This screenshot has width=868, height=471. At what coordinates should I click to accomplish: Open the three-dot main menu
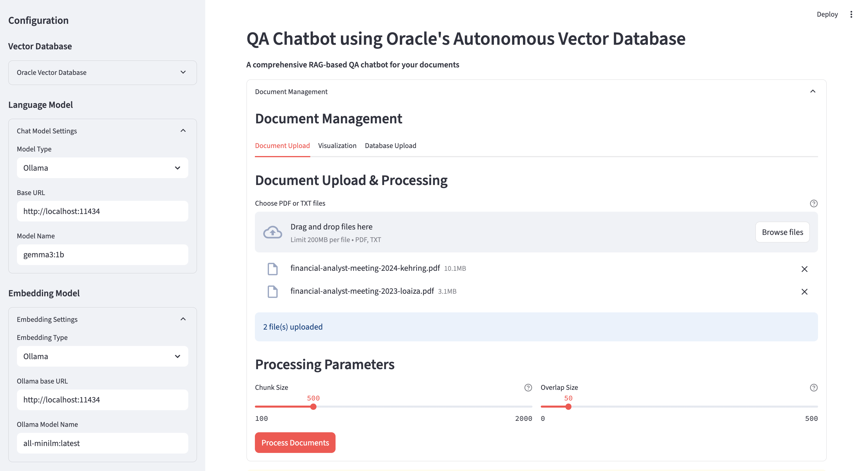851,14
